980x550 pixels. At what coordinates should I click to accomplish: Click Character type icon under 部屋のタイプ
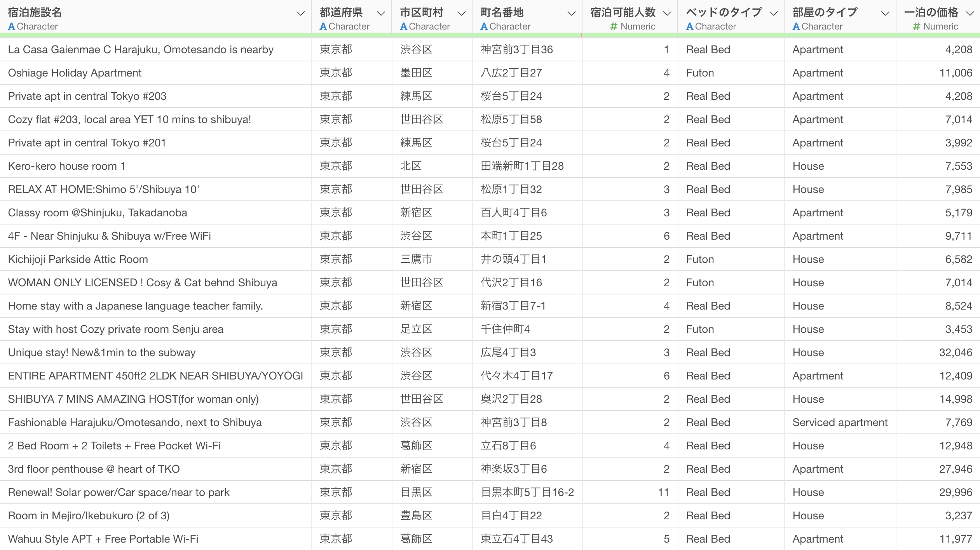[796, 26]
